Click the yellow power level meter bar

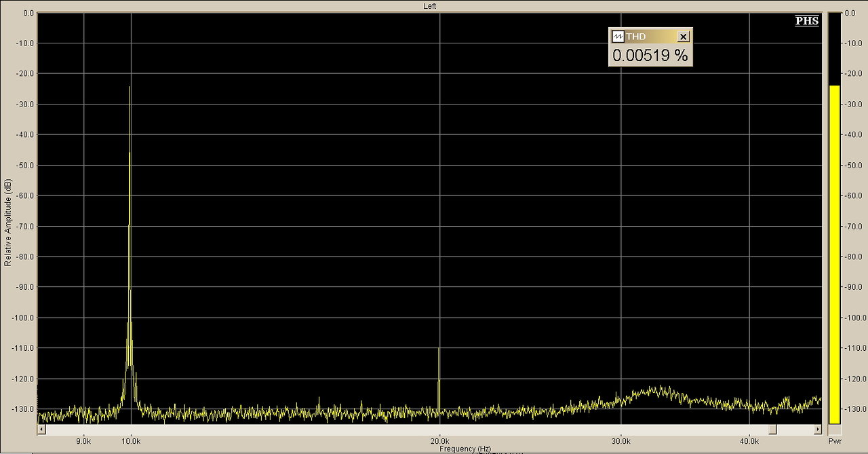click(x=835, y=254)
